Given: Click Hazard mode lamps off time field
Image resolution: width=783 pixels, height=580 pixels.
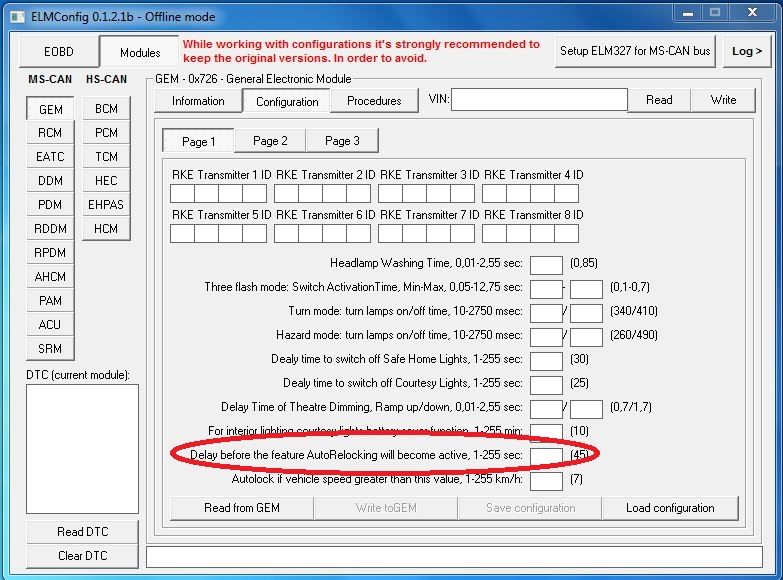Looking at the screenshot, I should (586, 337).
